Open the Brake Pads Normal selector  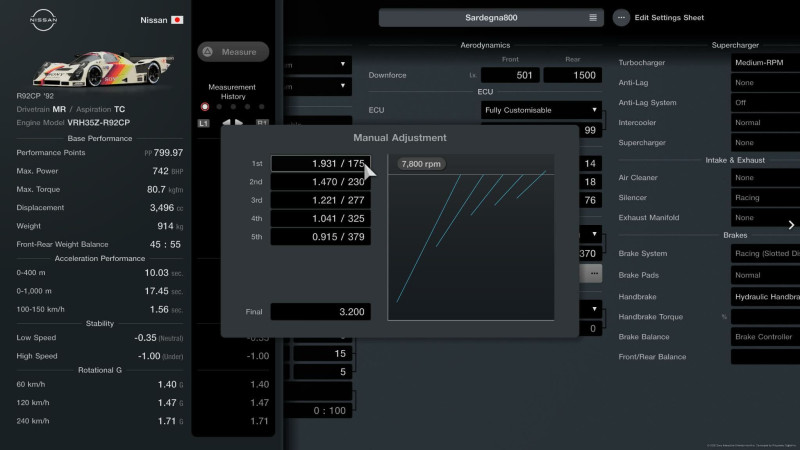[765, 275]
